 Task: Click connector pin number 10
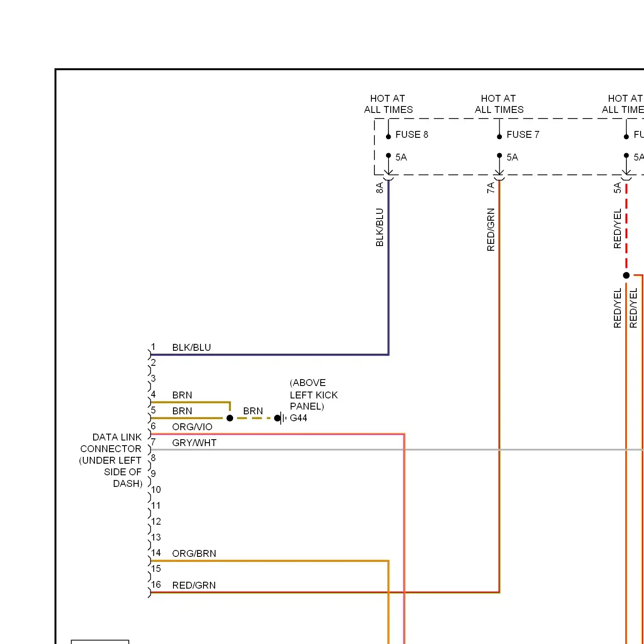coord(156,489)
